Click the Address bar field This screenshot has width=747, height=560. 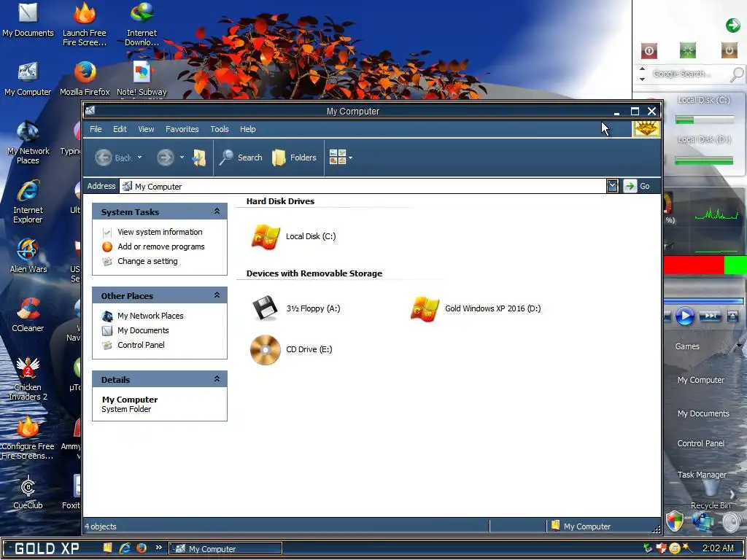coord(363,186)
